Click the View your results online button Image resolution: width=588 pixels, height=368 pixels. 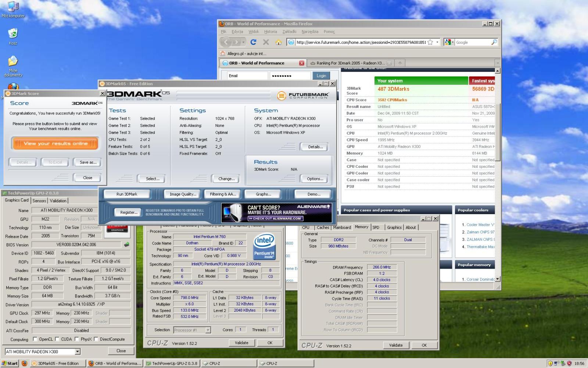[x=55, y=144]
